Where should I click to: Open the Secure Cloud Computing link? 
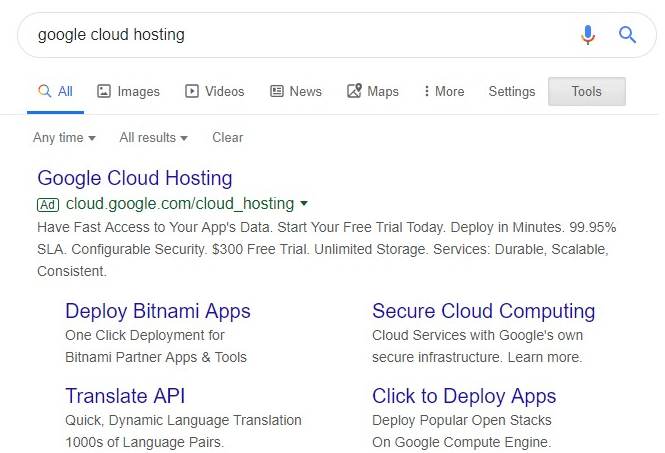(483, 310)
